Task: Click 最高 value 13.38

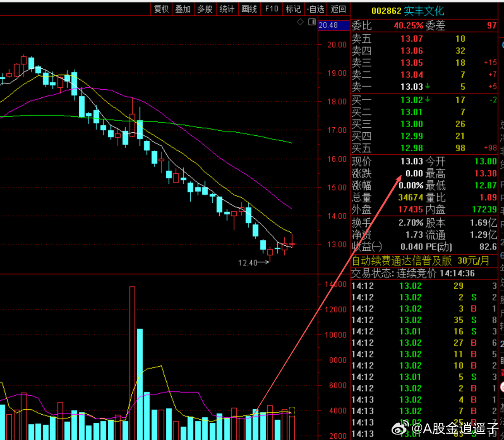Action: coord(485,173)
